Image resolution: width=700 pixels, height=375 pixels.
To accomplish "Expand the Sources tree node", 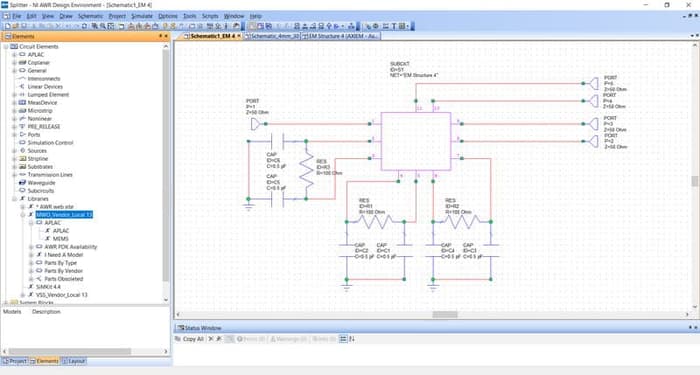I will pyautogui.click(x=14, y=151).
